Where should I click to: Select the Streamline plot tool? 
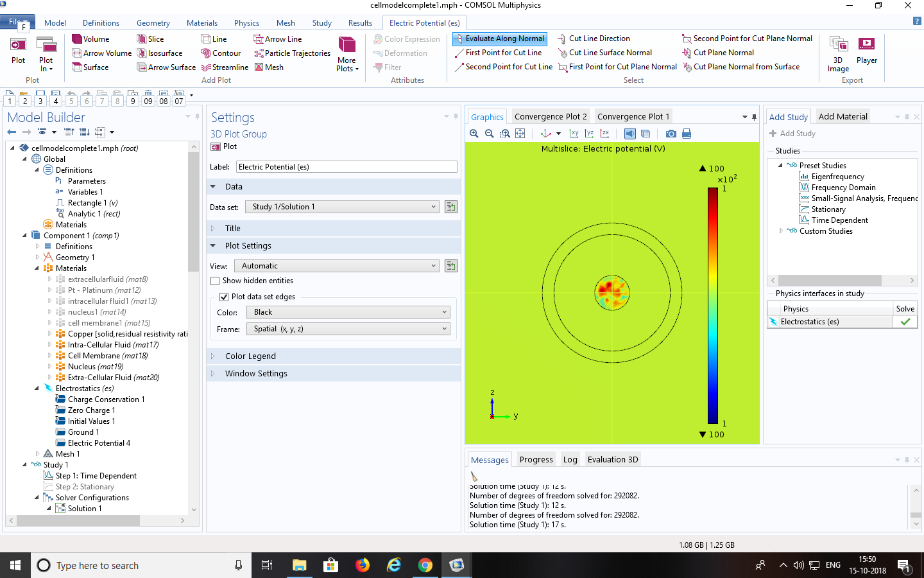tap(225, 67)
